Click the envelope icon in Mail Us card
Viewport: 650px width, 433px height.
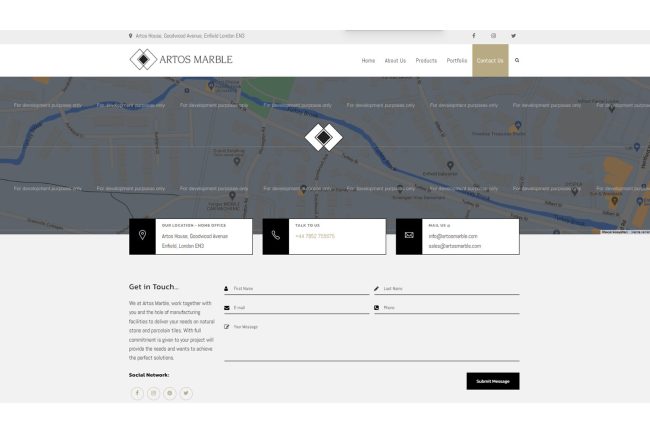(x=409, y=236)
